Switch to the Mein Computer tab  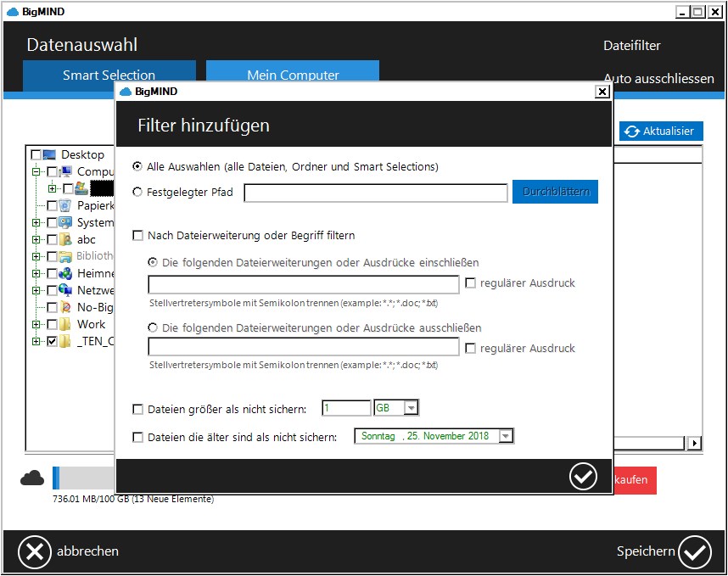click(293, 72)
